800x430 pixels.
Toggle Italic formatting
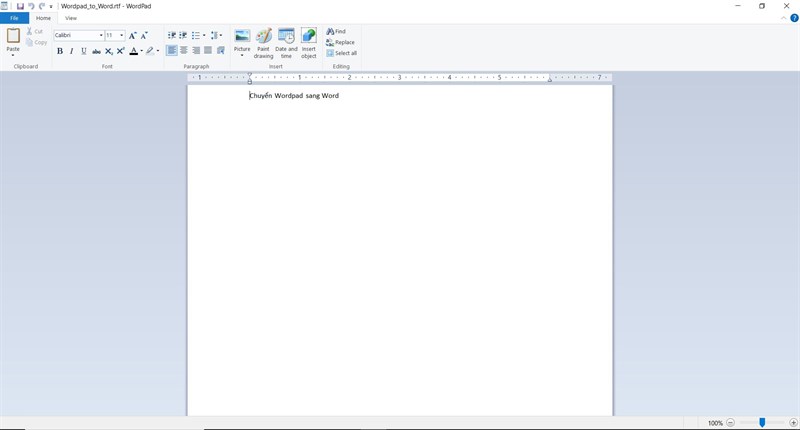click(71, 51)
